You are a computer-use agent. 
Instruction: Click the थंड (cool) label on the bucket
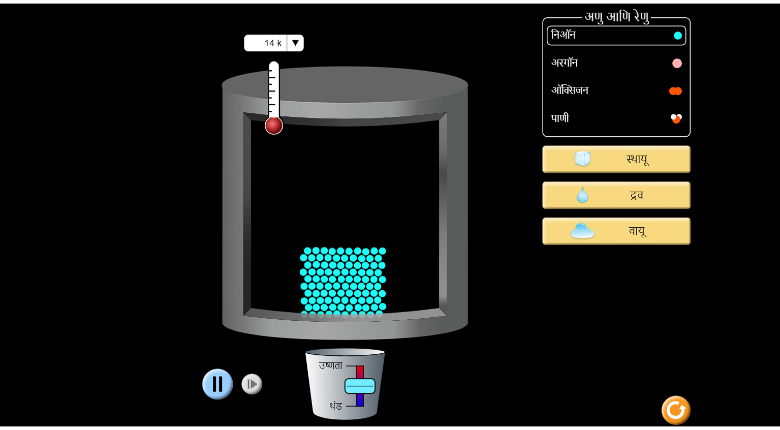click(x=335, y=406)
